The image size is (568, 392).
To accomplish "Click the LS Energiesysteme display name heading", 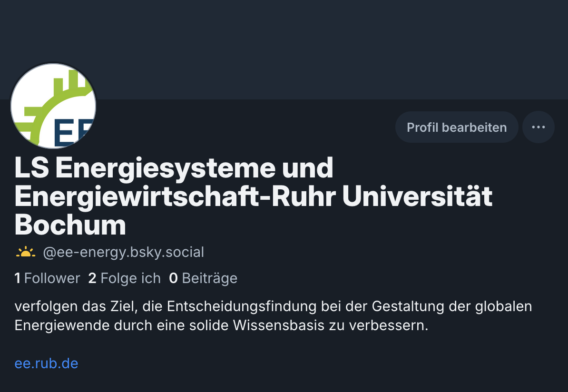I will click(x=253, y=196).
